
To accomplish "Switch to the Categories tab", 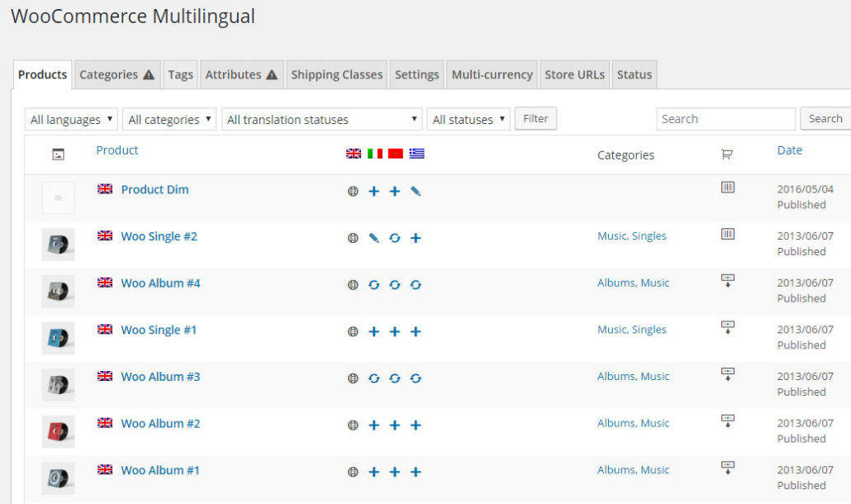I will point(117,75).
